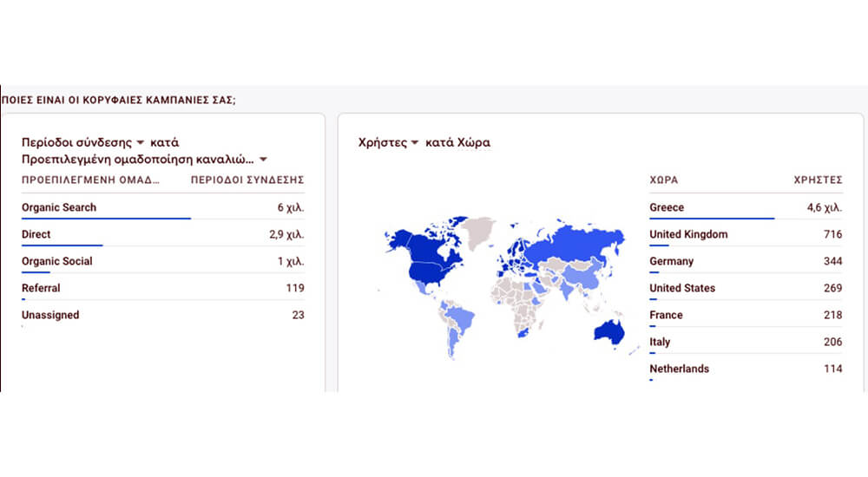This screenshot has height=477, width=868.
Task: Click the ΠΡΟΕΠΙΛΕΓΜΕΝΗ ΟΜΑΔ… column header
Action: coord(90,180)
